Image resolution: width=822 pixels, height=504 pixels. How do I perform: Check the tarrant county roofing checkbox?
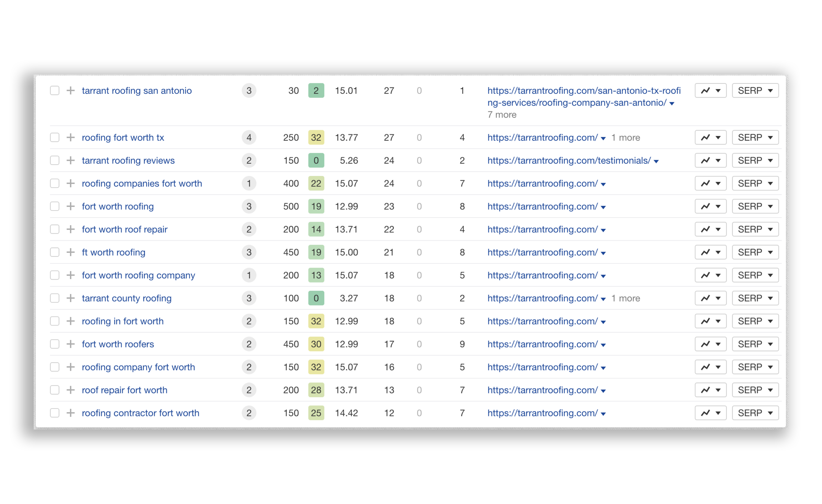click(x=55, y=298)
